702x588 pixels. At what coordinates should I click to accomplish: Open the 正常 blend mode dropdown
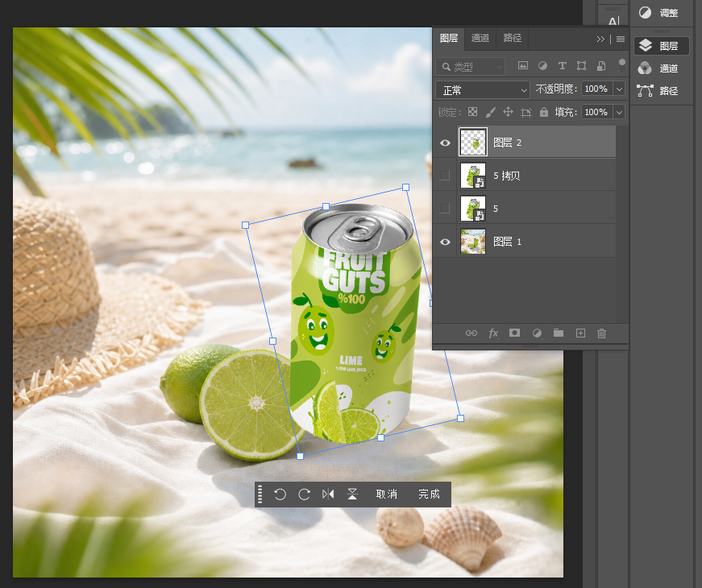coord(483,90)
